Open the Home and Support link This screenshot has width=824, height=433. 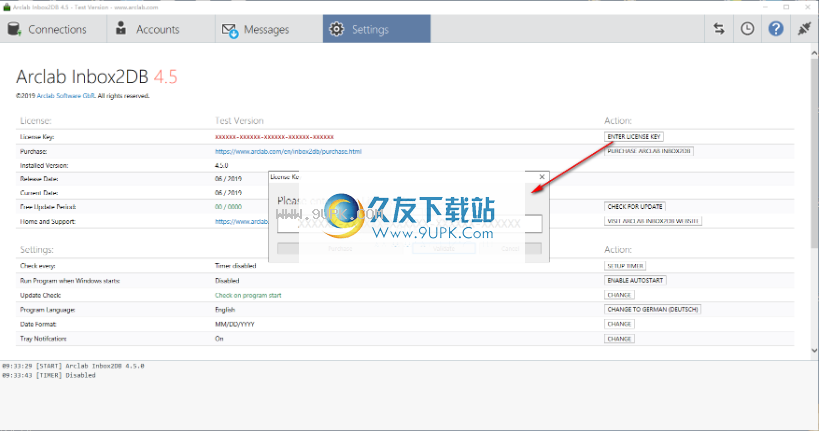click(x=241, y=221)
